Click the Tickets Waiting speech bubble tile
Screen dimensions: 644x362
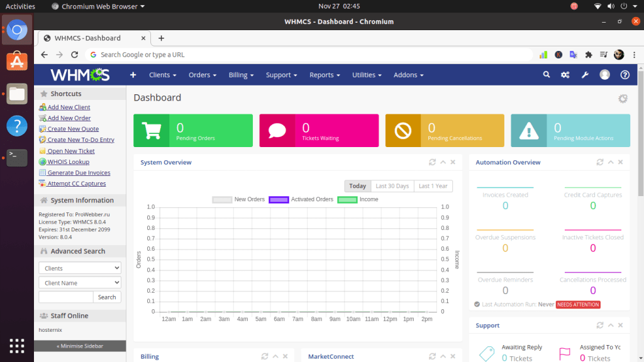319,131
